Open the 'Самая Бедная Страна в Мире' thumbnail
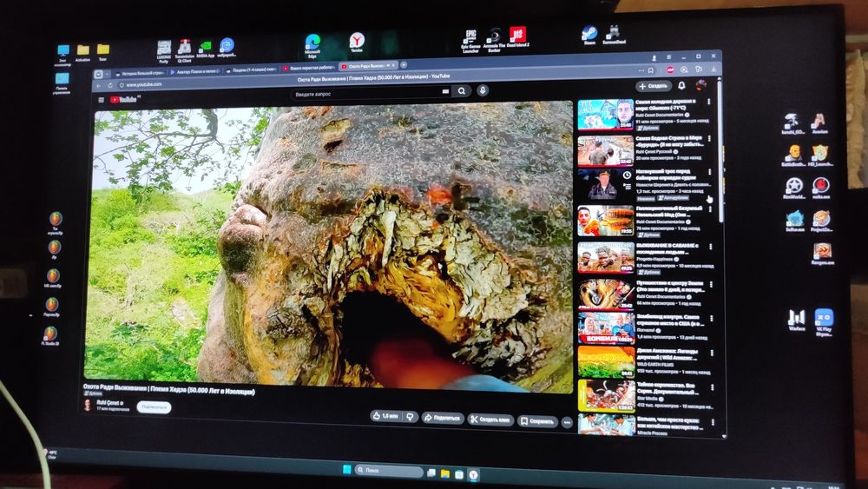This screenshot has height=489, width=868. [605, 150]
